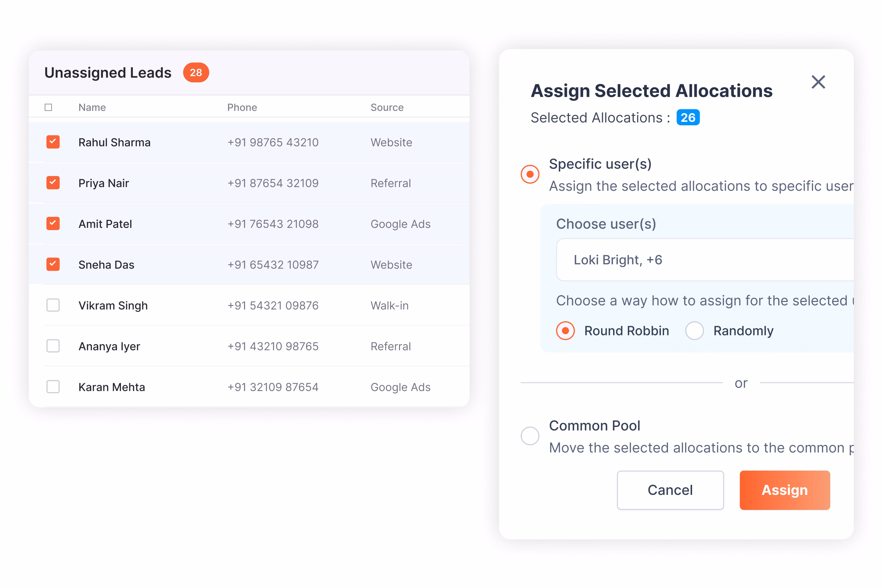Click the Referral source for Priya Nair

click(391, 183)
